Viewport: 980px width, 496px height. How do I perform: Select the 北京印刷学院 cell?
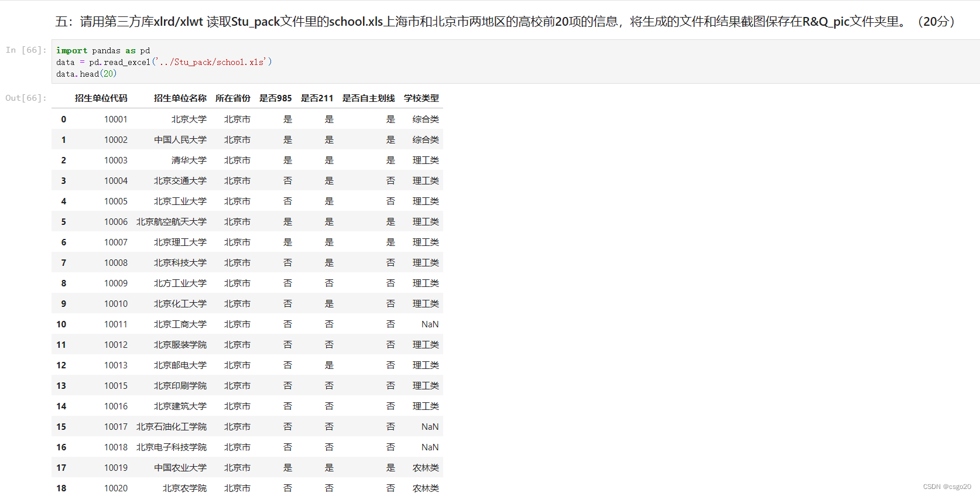point(180,386)
